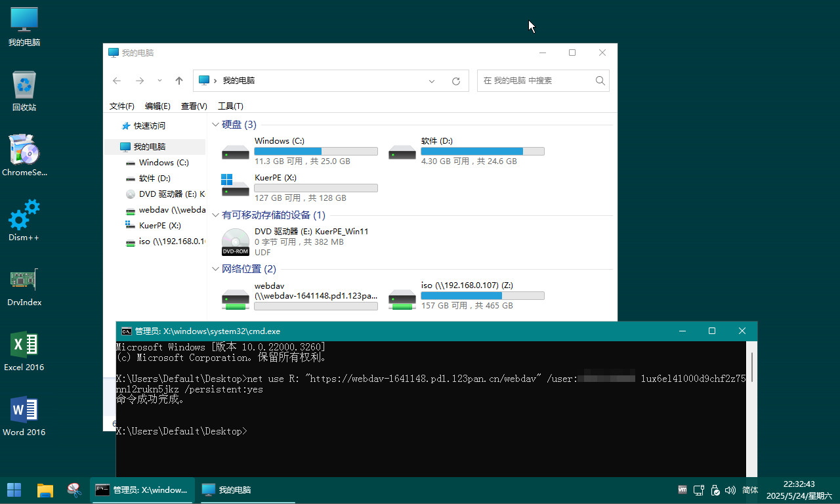
Task: Click the volume tray icon
Action: click(x=730, y=490)
